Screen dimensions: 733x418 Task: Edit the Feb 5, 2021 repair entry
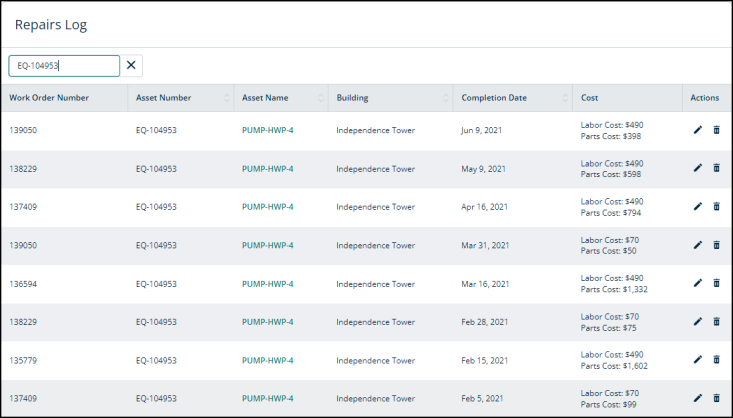tap(697, 398)
